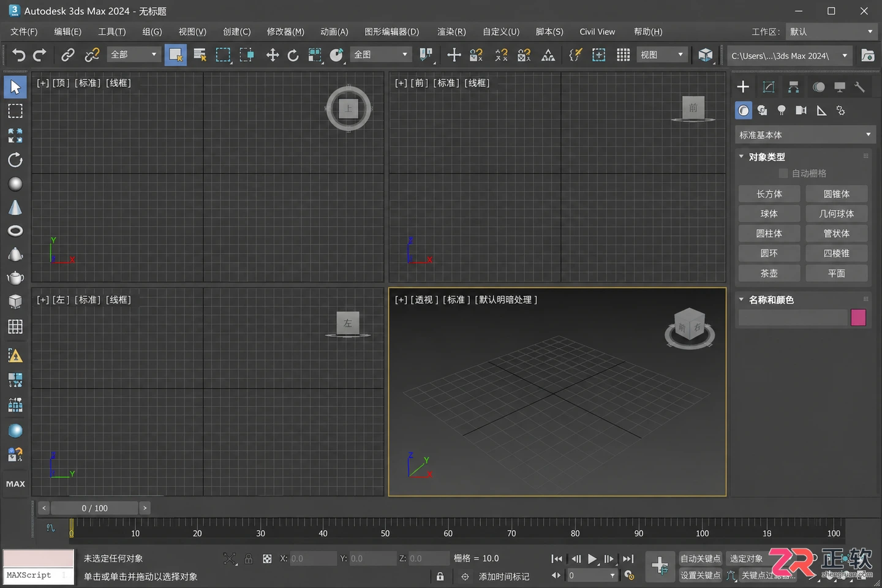Screen dimensions: 882x588
Task: Click the cone icon in left toolbar
Action: [15, 208]
